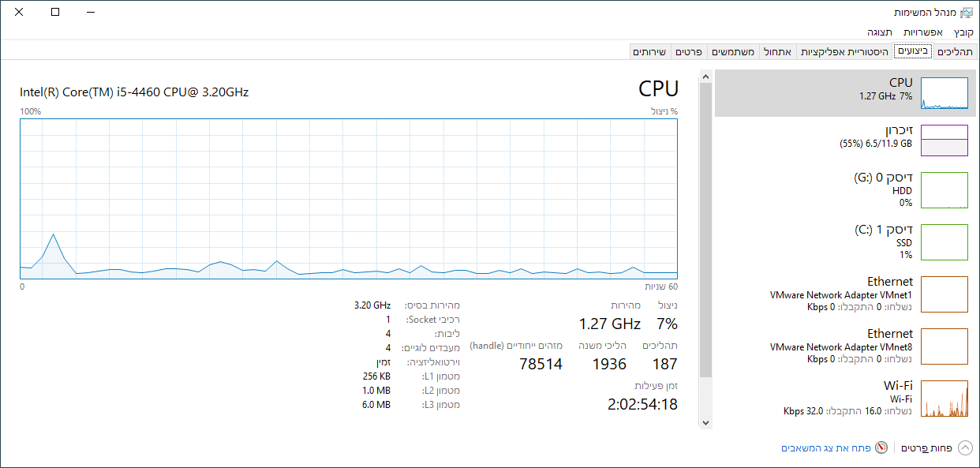Select the דיסק 0 (G:) graph icon
The width and height of the screenshot is (980, 468).
944,190
